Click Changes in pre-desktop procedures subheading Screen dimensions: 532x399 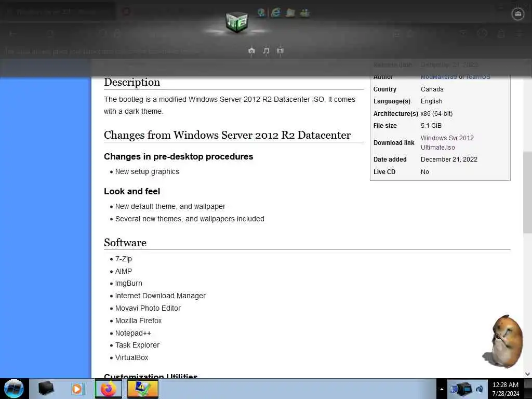[179, 156]
